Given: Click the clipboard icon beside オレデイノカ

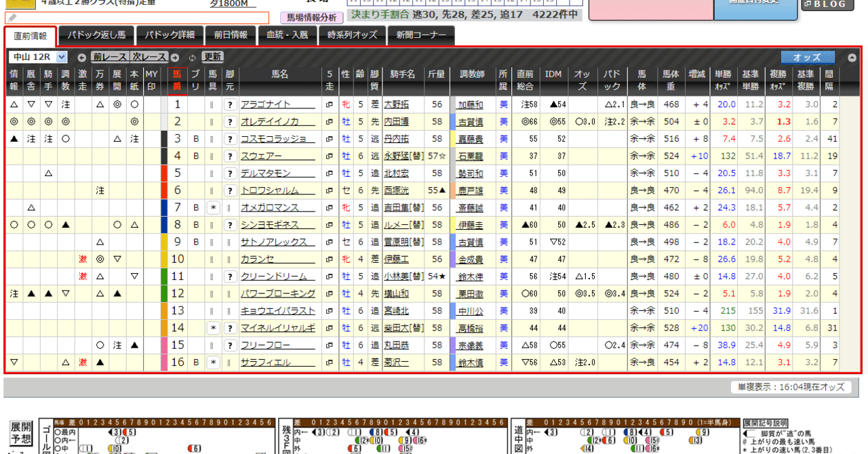Looking at the screenshot, I should coord(328,123).
